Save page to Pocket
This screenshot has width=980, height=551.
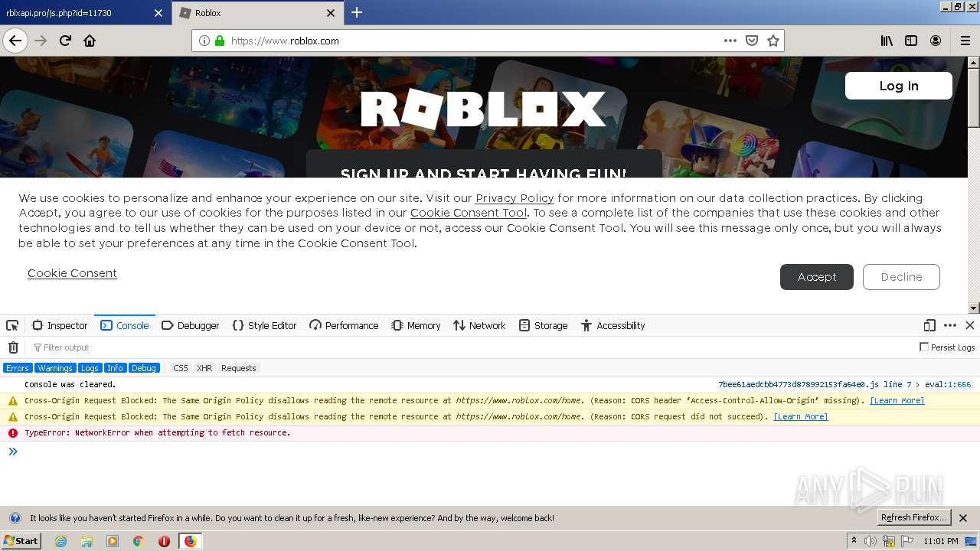click(x=752, y=41)
